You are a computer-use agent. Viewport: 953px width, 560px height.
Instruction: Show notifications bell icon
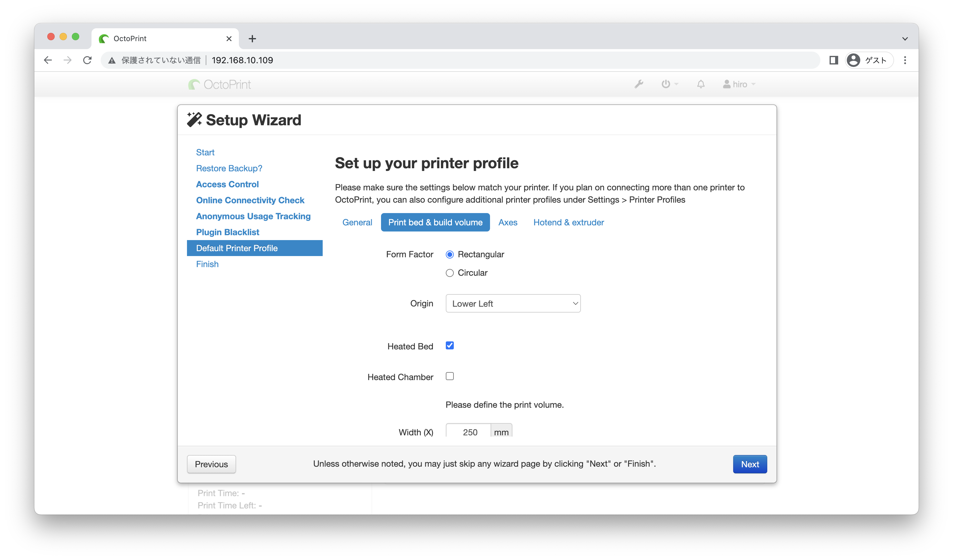(701, 84)
